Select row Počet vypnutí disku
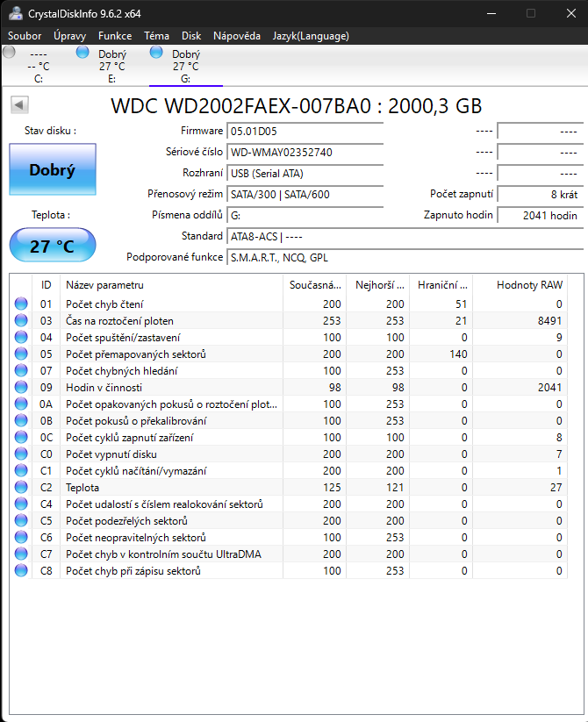 click(x=289, y=454)
